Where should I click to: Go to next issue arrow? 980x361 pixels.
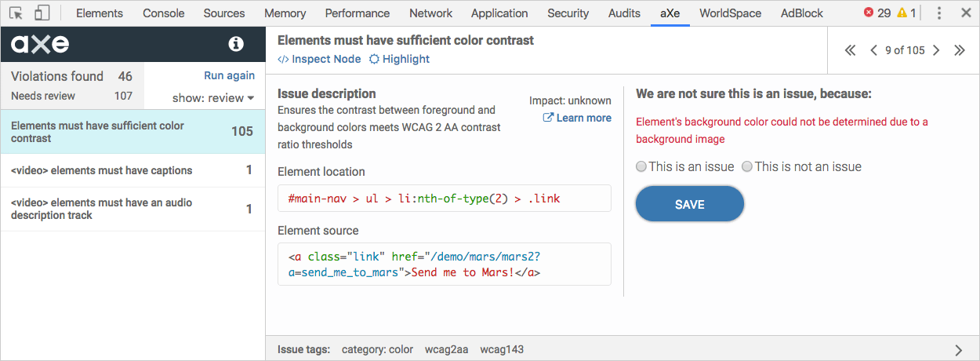[x=936, y=50]
